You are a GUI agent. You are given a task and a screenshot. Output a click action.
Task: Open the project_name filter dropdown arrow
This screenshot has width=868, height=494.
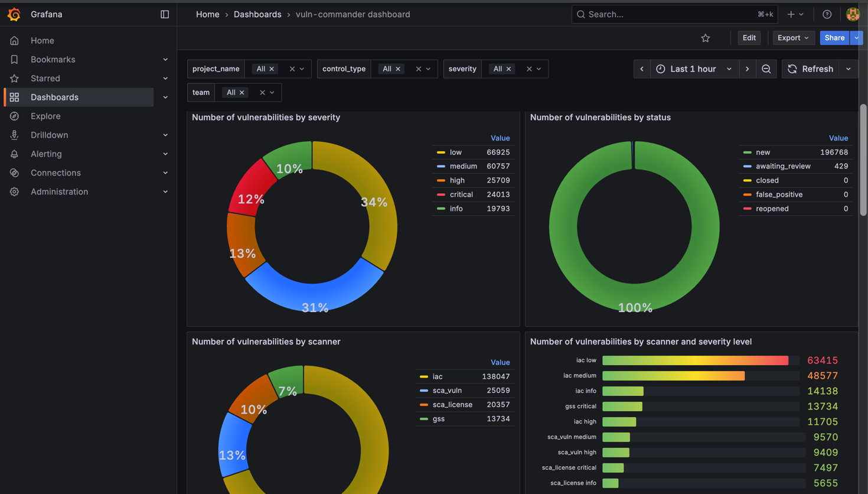point(302,69)
